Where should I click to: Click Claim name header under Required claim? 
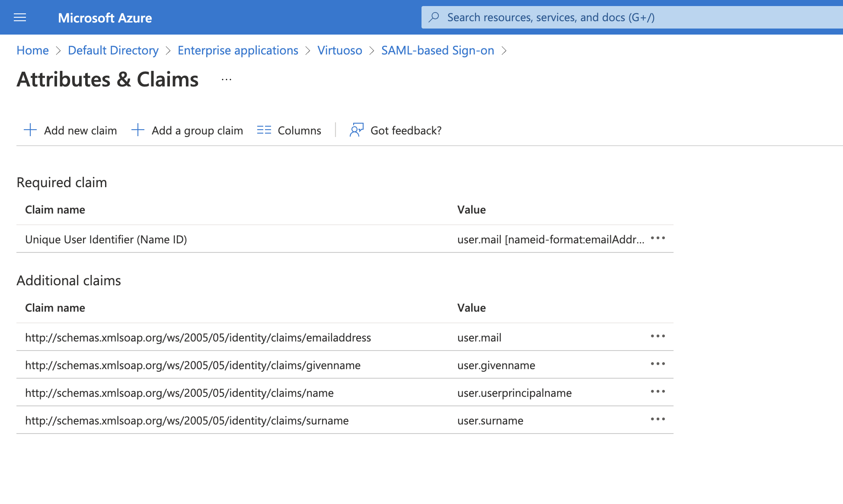(55, 210)
